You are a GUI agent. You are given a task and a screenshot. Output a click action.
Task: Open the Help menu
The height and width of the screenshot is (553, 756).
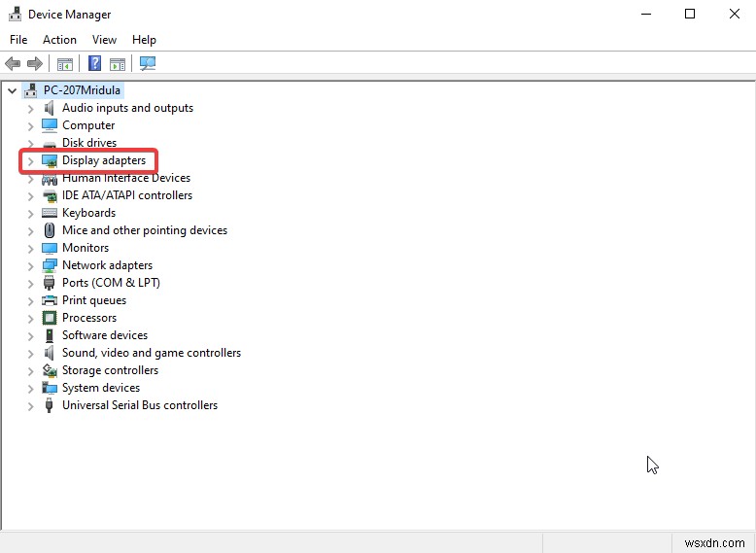coord(144,40)
